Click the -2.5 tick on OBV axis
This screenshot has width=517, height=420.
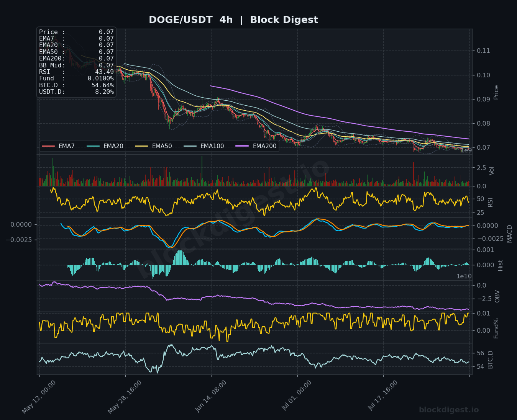click(x=484, y=299)
